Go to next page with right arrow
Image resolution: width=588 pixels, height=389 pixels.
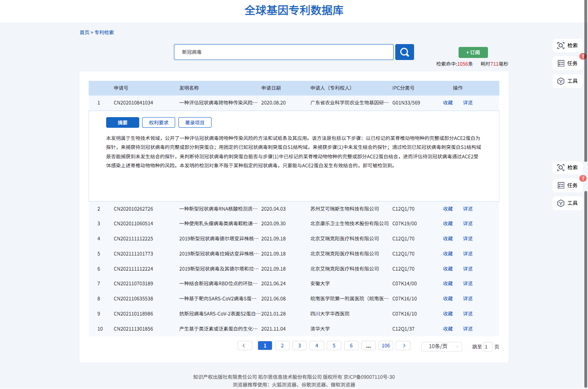click(x=403, y=346)
